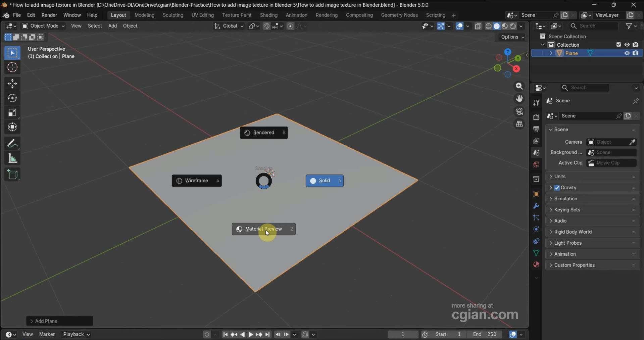
Task: Open the Add menu in viewport header
Action: [112, 26]
